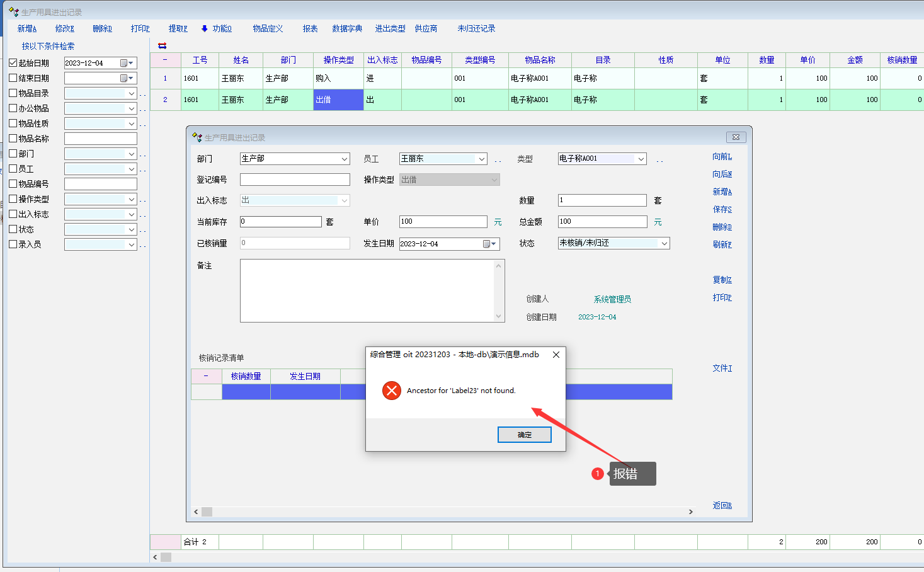
Task: Open the calendar icon in 起始日期 field
Action: 124,63
